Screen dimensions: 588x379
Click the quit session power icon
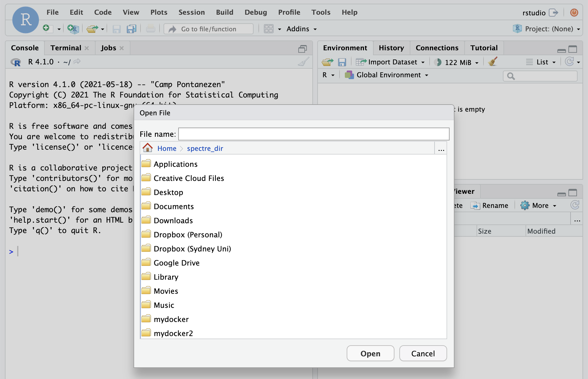[x=574, y=13]
